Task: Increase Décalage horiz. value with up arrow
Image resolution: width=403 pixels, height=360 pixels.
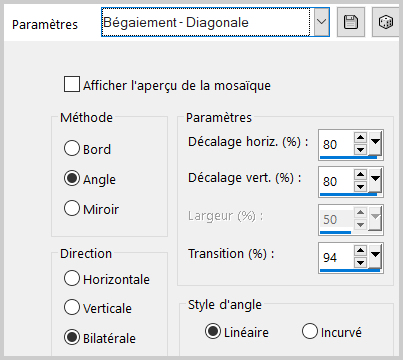Action: 360,137
